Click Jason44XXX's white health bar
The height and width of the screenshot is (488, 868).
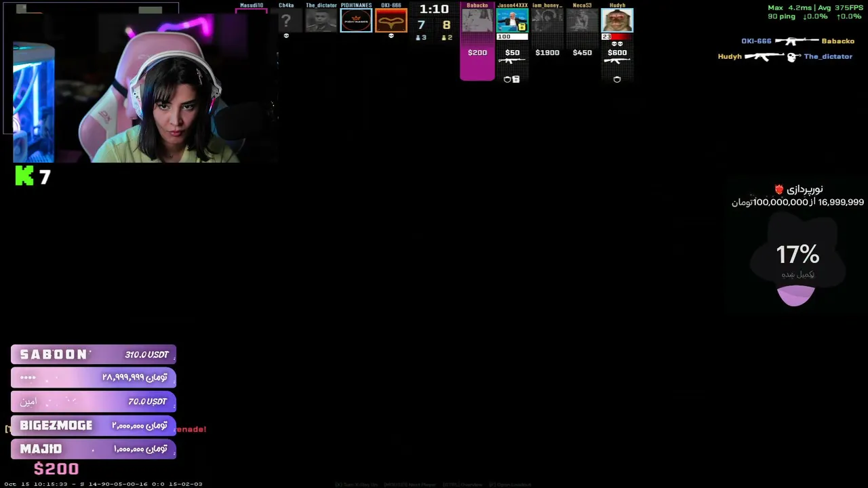coord(512,37)
